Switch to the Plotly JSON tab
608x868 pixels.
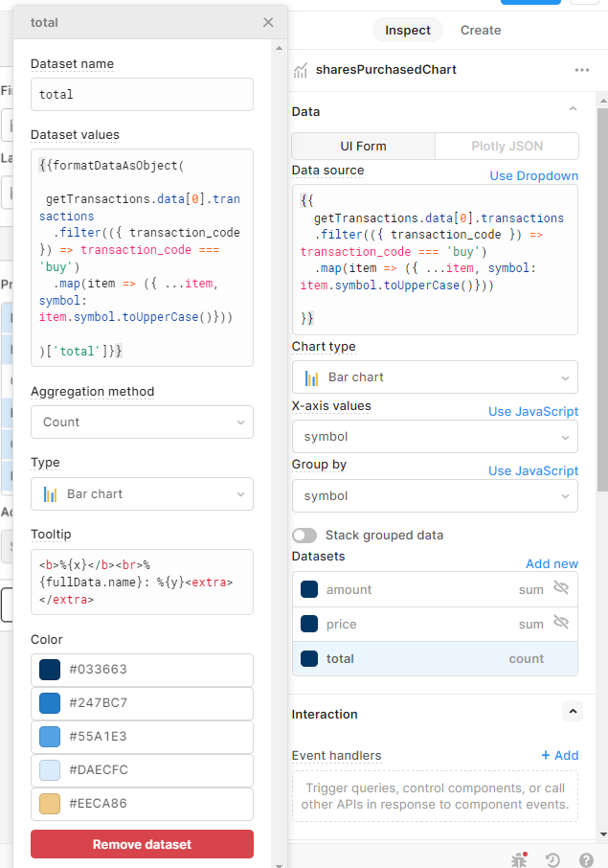pos(507,147)
